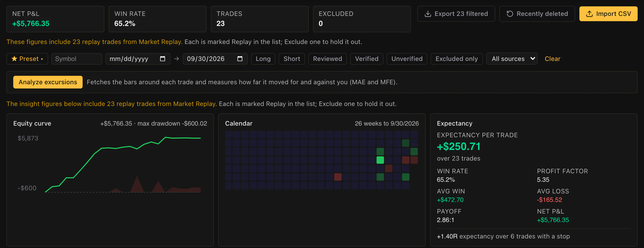Click the Win Rate 65.2% card
The image size is (644, 248).
tap(158, 19)
